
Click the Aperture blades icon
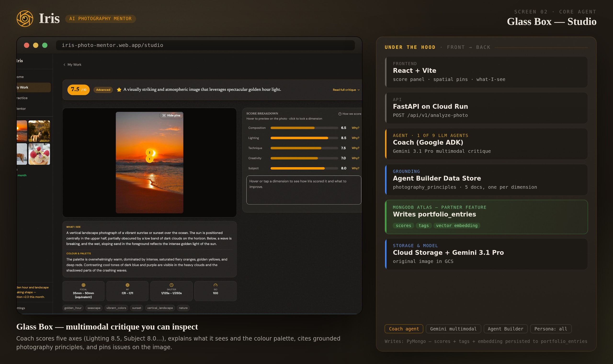(x=127, y=285)
